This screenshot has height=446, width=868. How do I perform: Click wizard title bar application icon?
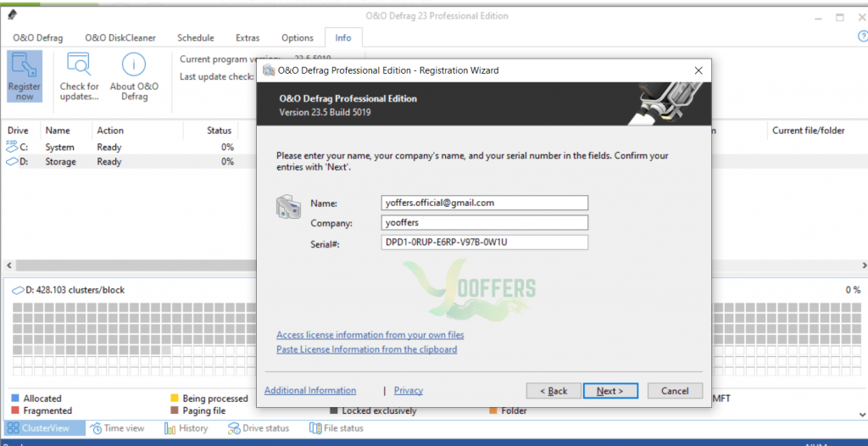click(270, 70)
